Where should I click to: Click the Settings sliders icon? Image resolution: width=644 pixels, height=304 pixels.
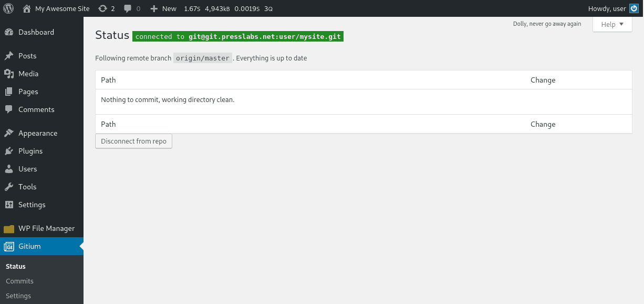[x=9, y=205]
